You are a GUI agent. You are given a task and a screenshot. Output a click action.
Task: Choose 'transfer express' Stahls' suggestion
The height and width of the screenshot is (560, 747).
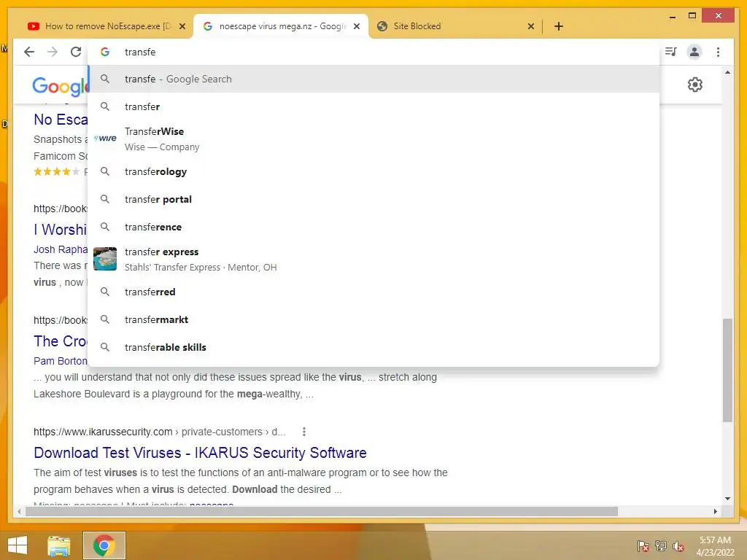pos(374,259)
